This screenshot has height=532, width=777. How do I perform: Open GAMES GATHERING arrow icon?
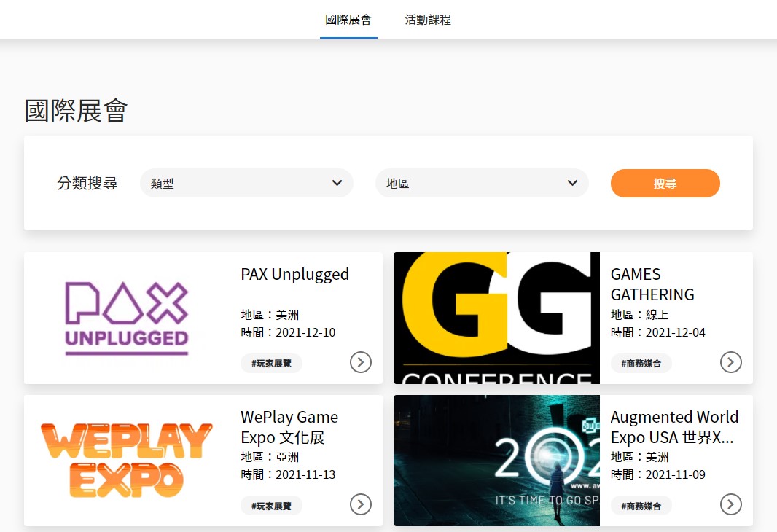pyautogui.click(x=731, y=362)
